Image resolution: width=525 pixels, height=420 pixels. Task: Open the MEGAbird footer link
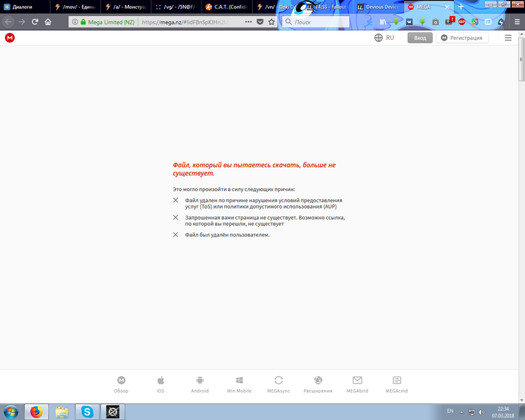(357, 384)
